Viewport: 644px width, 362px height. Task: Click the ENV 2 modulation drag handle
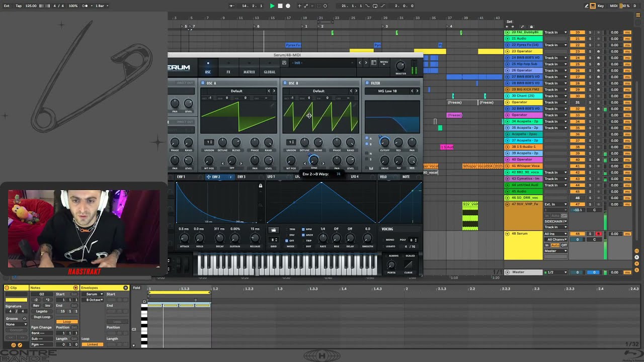209,177
